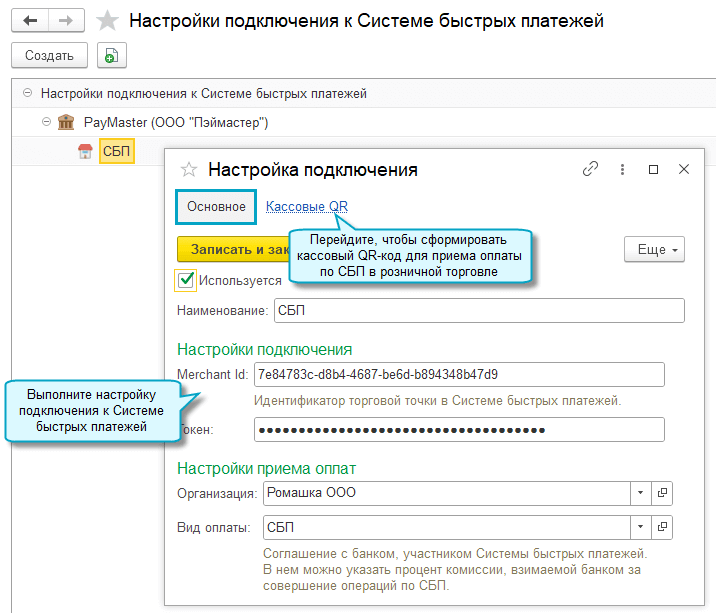Close the Настройка подключения dialog

pyautogui.click(x=684, y=169)
